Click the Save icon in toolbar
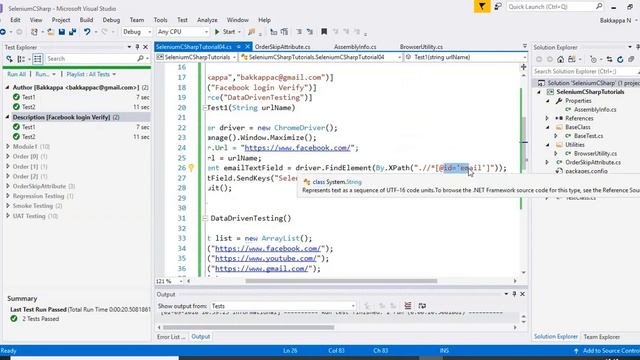The image size is (640, 360). 62,31
